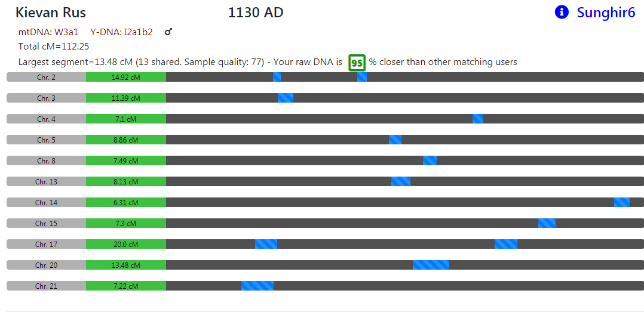Click the blue info icon beside Sunghir6

pyautogui.click(x=562, y=12)
